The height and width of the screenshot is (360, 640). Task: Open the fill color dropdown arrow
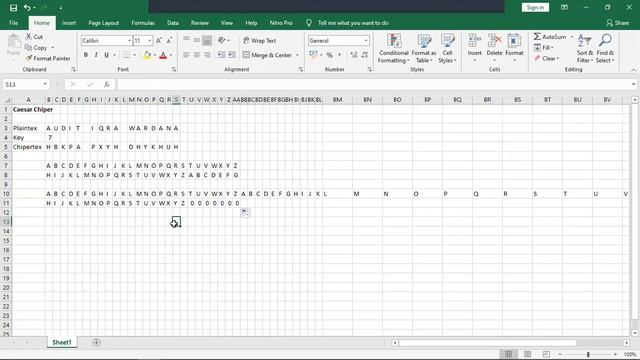point(155,55)
